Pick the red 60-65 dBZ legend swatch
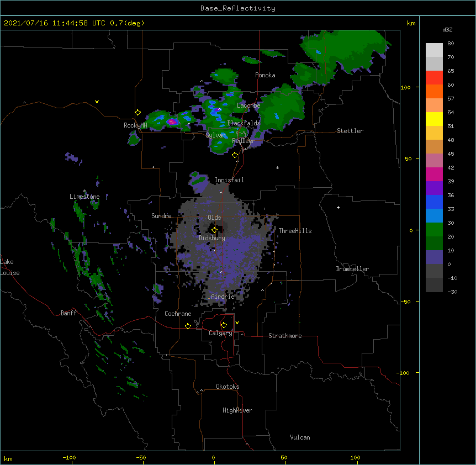476x465 pixels. (434, 77)
